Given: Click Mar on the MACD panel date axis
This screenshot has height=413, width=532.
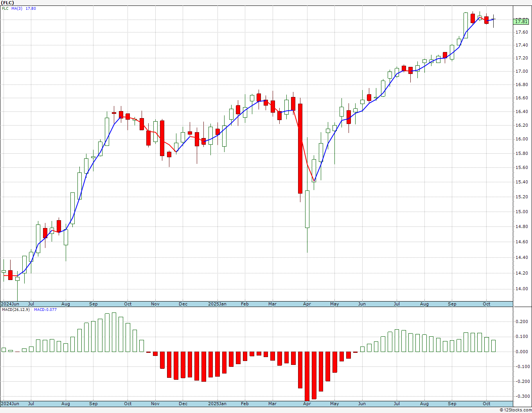Looking at the screenshot, I should (273, 404).
